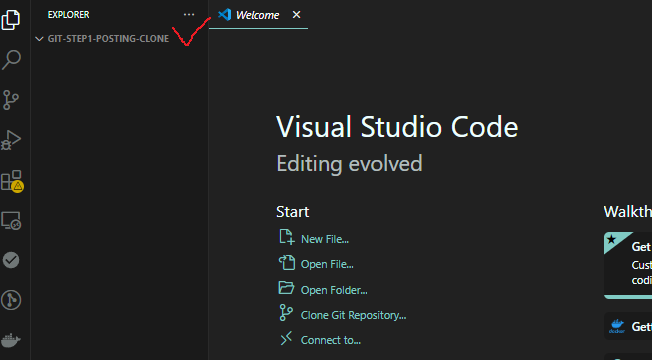Click the Open File document icon

point(286,263)
